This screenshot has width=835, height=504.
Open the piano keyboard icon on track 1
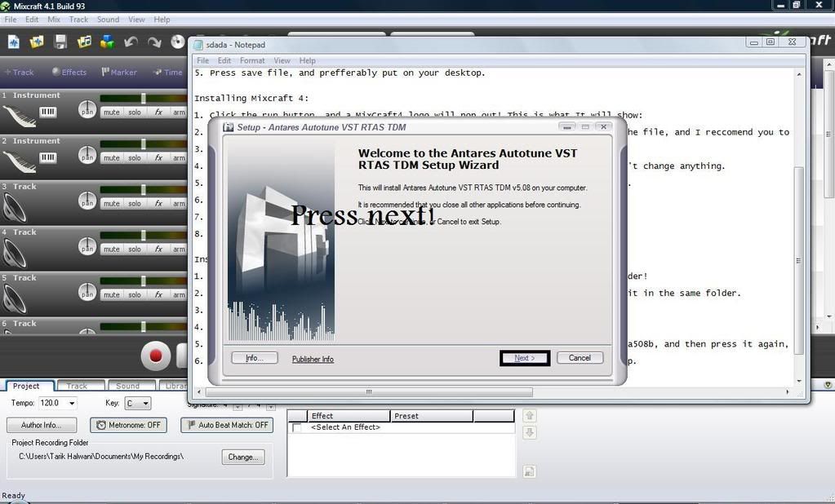[48, 113]
